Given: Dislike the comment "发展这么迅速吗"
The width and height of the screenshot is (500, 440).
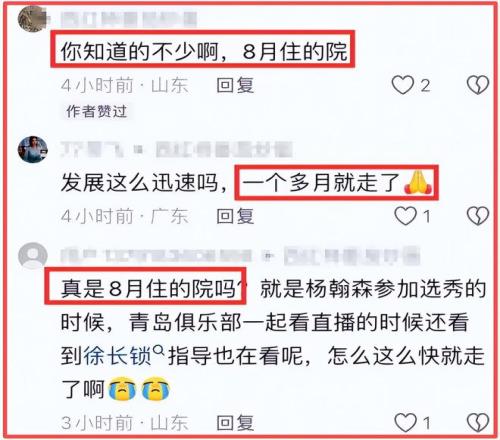Looking at the screenshot, I should (x=478, y=216).
